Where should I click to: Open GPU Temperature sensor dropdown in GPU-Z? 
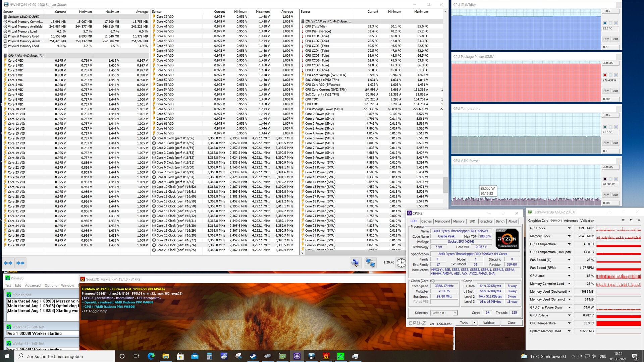pyautogui.click(x=569, y=244)
